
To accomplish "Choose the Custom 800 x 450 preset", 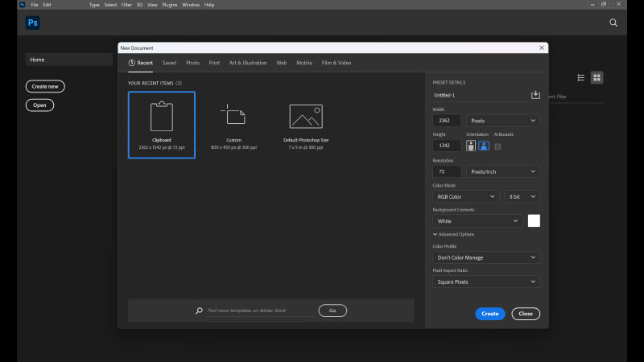I will click(233, 121).
